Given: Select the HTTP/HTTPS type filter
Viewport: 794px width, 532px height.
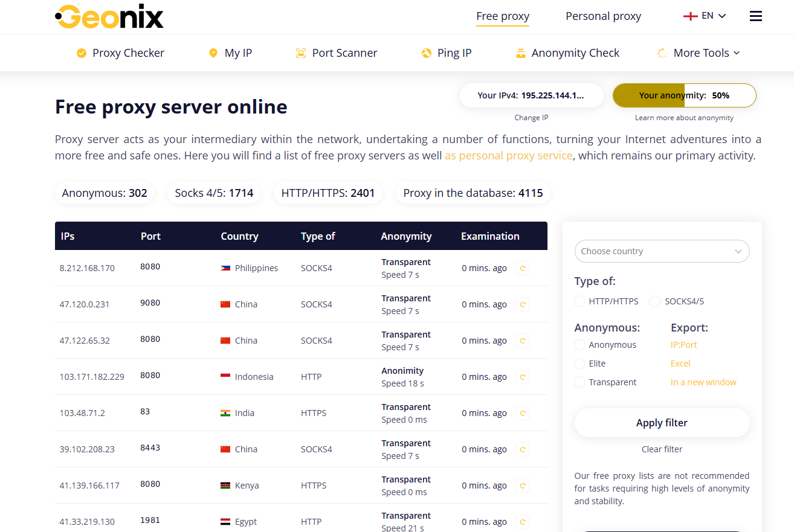Looking at the screenshot, I should pyautogui.click(x=579, y=301).
